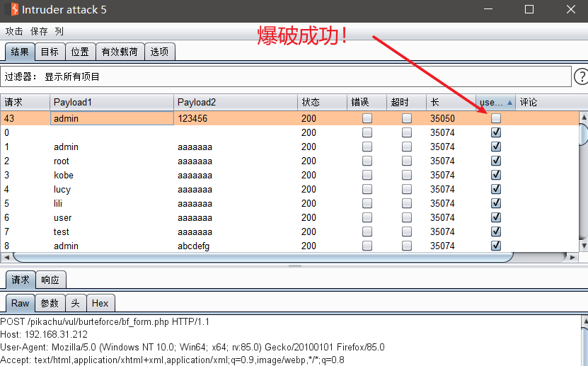Image resolution: width=588 pixels, height=366 pixels.
Task: Switch to the 参数 view tab
Action: pyautogui.click(x=50, y=303)
